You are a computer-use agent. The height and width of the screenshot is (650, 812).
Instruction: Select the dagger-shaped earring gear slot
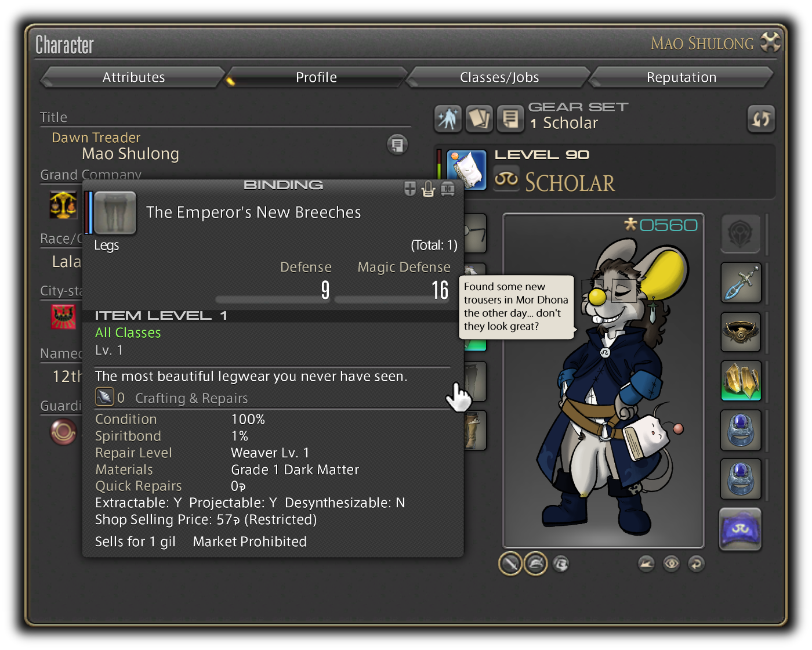point(741,283)
